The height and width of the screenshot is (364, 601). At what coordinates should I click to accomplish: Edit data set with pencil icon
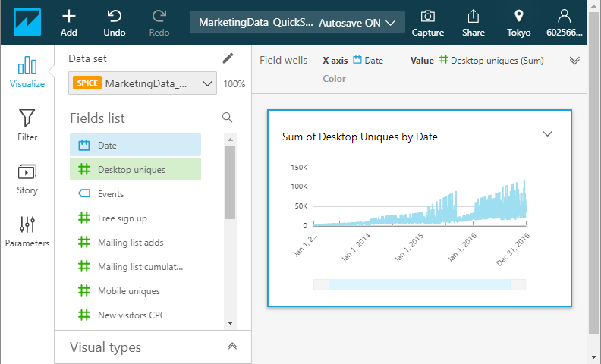pyautogui.click(x=228, y=58)
